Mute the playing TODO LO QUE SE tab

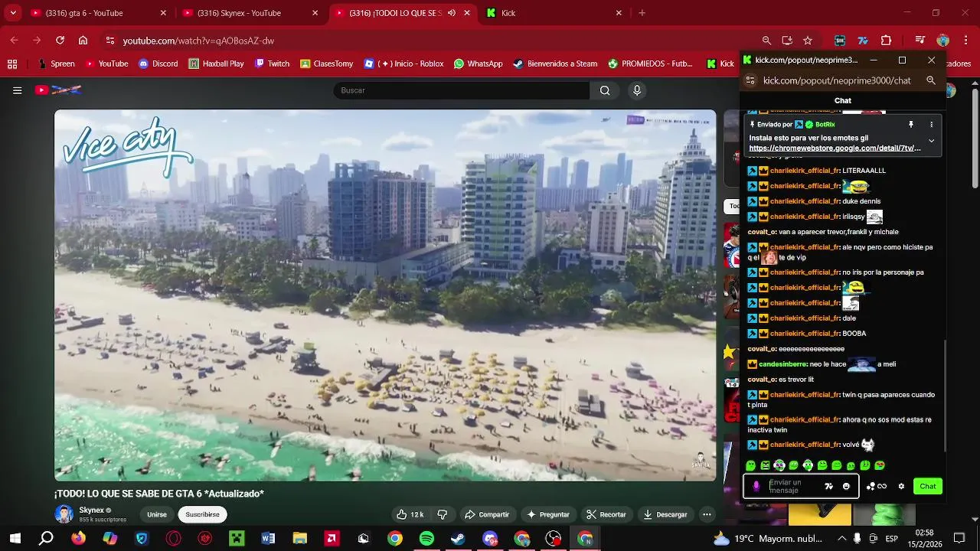coord(451,13)
